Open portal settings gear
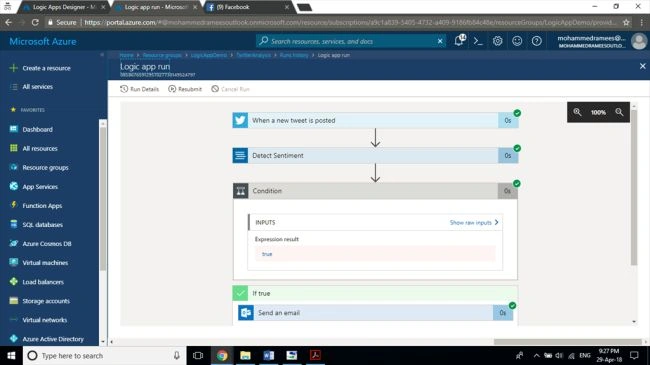Screen dimensions: 650x365 497,41
